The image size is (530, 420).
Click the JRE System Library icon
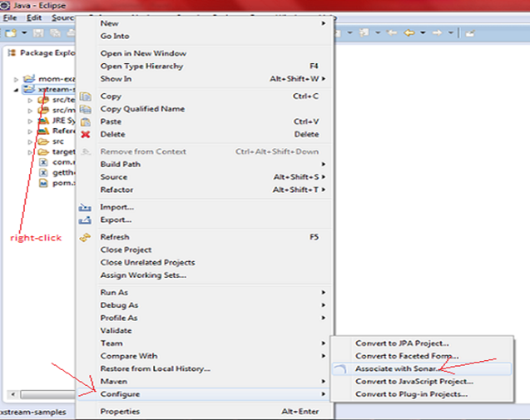[43, 121]
